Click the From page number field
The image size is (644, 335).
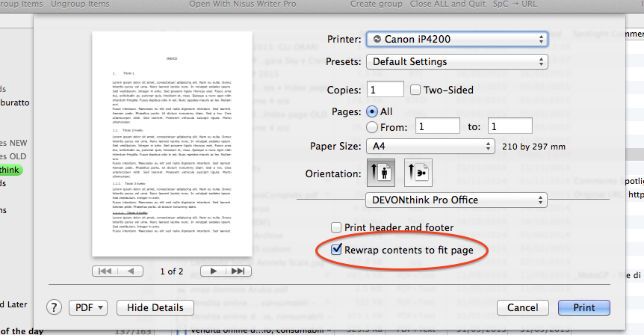tap(437, 126)
